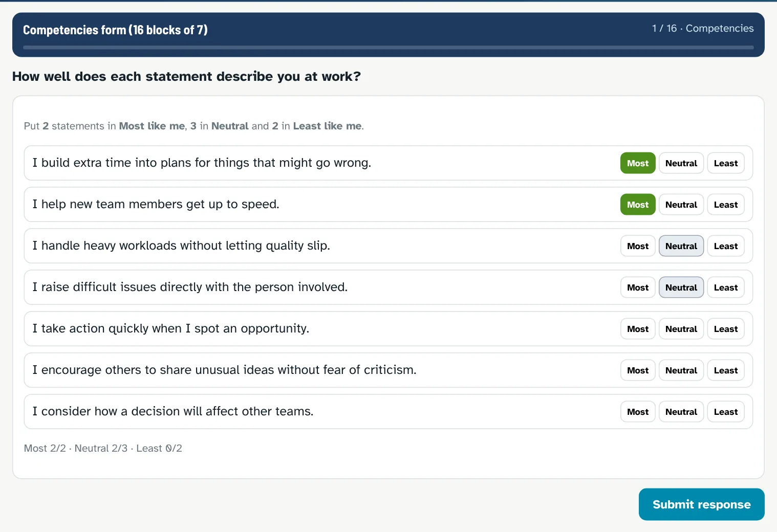Click the 'How well does each statement describe you' heading
The width and height of the screenshot is (777, 532).
pyautogui.click(x=186, y=76)
